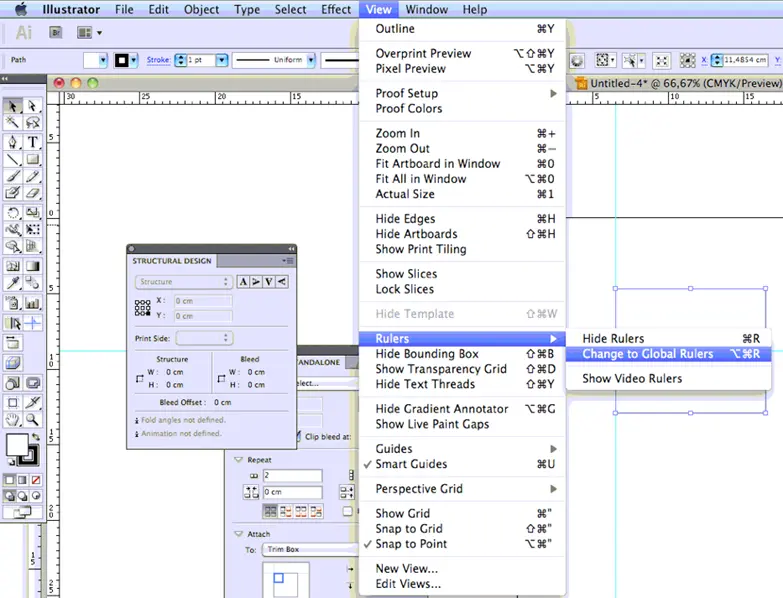Click the control bar stroke color swatch

[x=121, y=60]
